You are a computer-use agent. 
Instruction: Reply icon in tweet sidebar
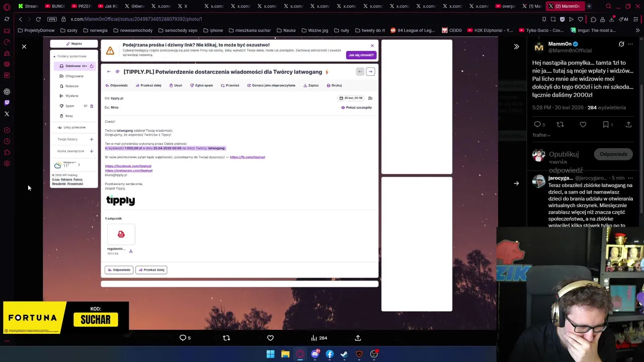pos(537,124)
